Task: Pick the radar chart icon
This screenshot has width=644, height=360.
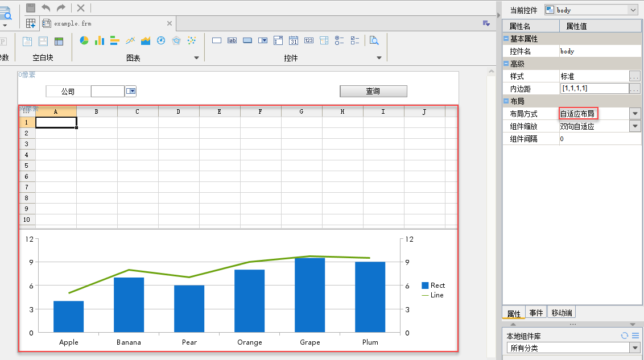Action: [x=176, y=40]
